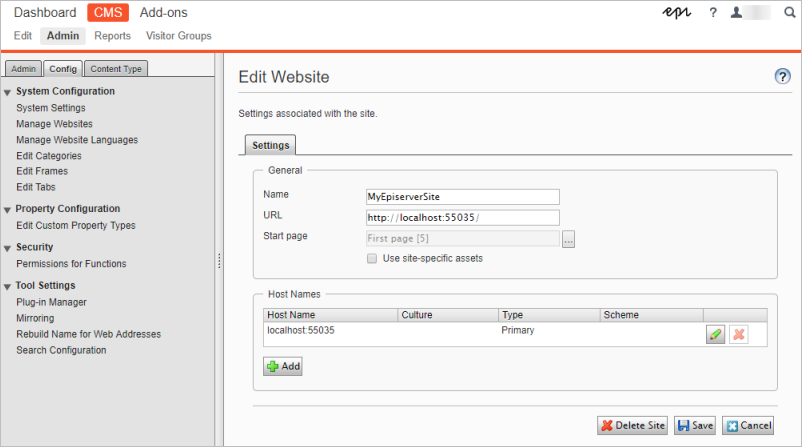Add a new host name
Image resolution: width=802 pixels, height=447 pixels.
pos(283,367)
